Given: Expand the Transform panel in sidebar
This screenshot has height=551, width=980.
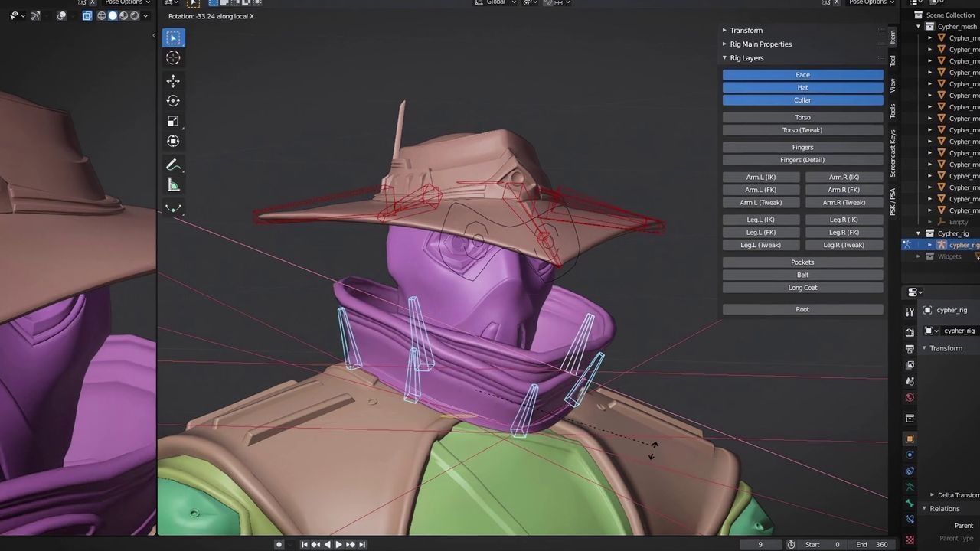Looking at the screenshot, I should [724, 31].
